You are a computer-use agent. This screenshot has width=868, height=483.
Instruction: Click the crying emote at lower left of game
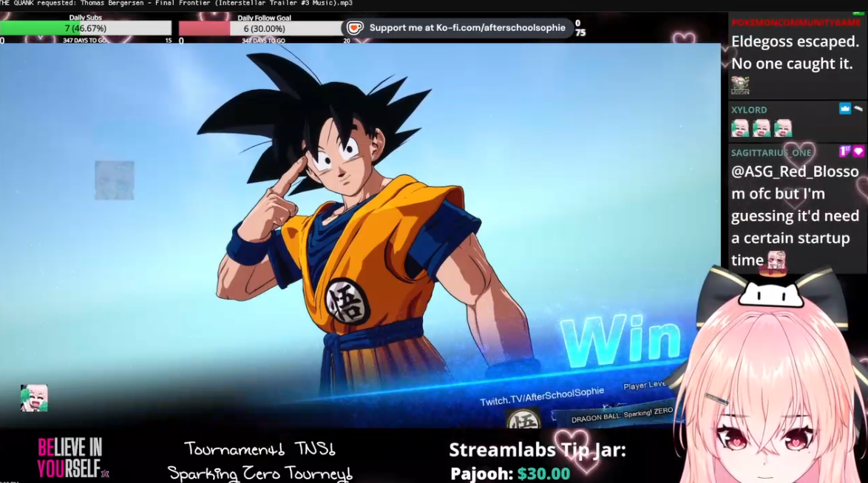(x=34, y=398)
